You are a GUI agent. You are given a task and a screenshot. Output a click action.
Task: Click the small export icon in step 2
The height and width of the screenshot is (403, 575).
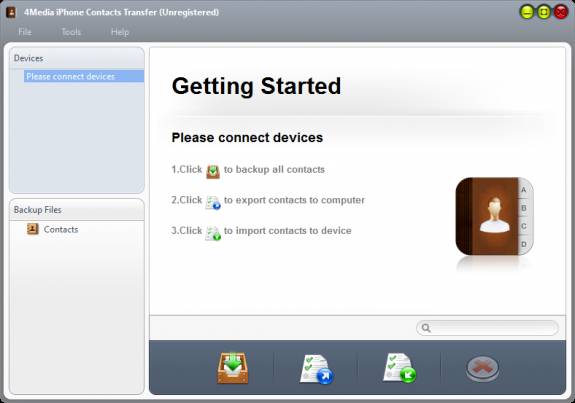coord(213,202)
